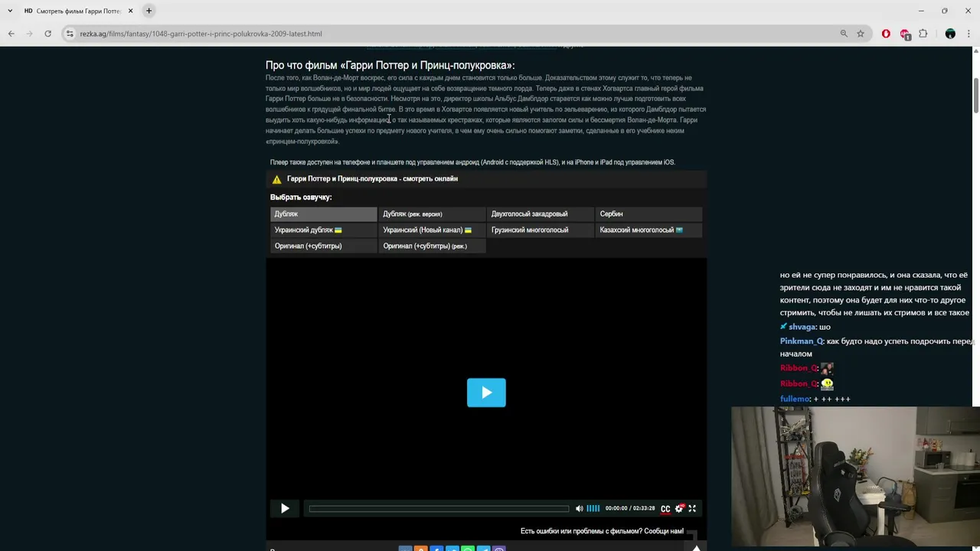Click the Выбрать озвучку label
Screen dimensions: 980x551
[301, 197]
